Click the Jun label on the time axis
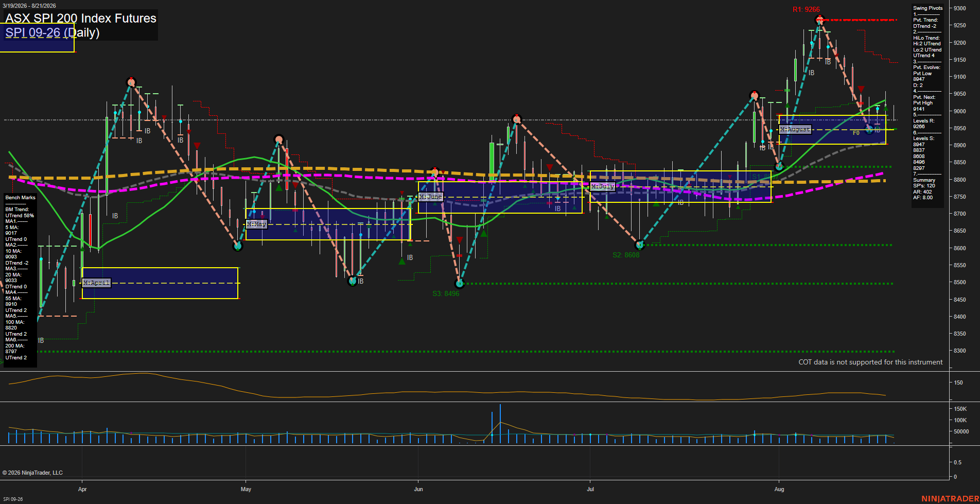This screenshot has width=980, height=504. [418, 489]
